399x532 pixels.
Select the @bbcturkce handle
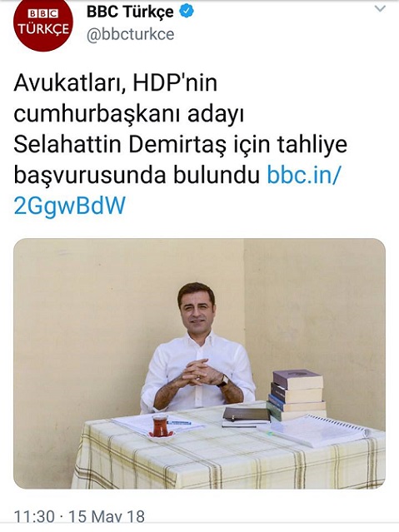tap(131, 34)
